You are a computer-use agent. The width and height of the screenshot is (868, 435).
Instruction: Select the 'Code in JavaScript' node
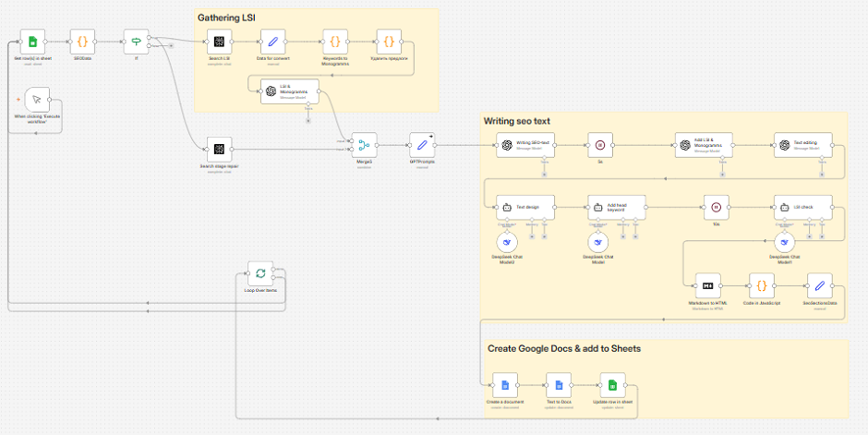(762, 285)
